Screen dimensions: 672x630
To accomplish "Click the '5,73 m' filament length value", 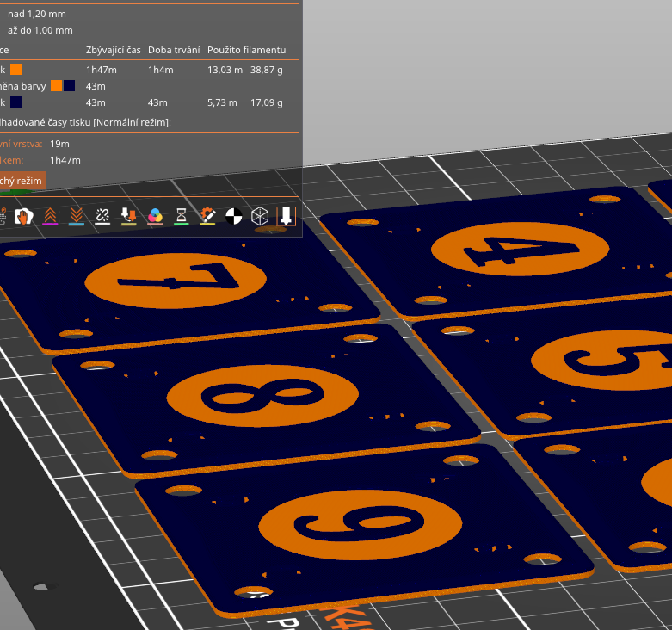I will (222, 102).
